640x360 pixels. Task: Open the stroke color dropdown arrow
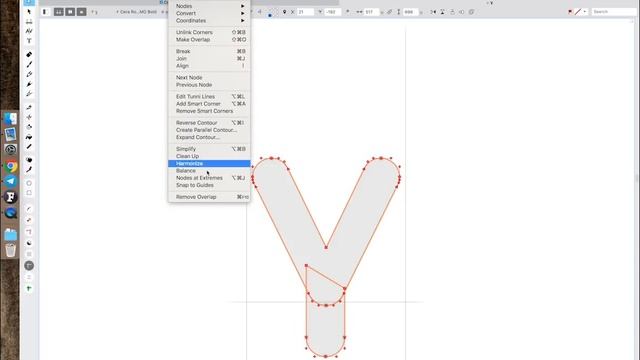[584, 12]
